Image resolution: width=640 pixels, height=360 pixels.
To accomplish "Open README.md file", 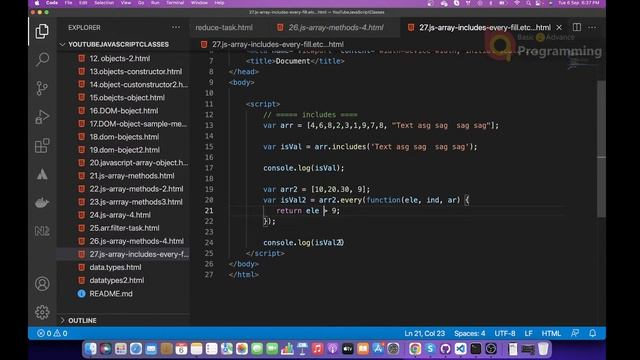I will pos(111,293).
